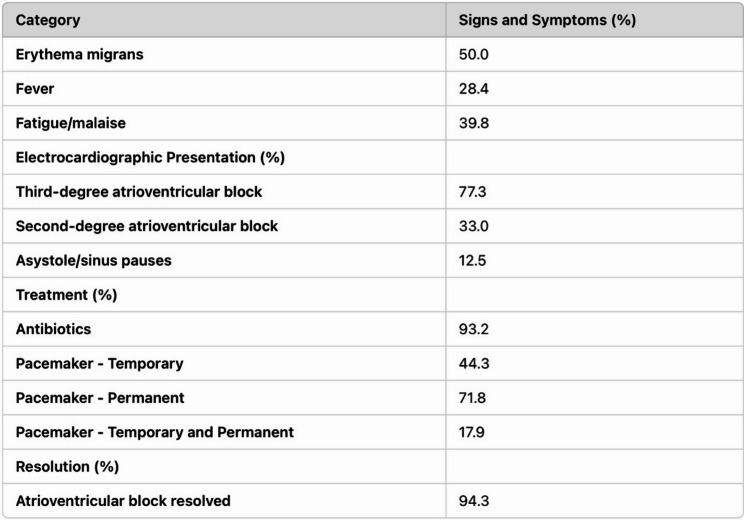This screenshot has width=744, height=520.
Task: Click the 28.4 value for Fever
Action: (x=474, y=89)
